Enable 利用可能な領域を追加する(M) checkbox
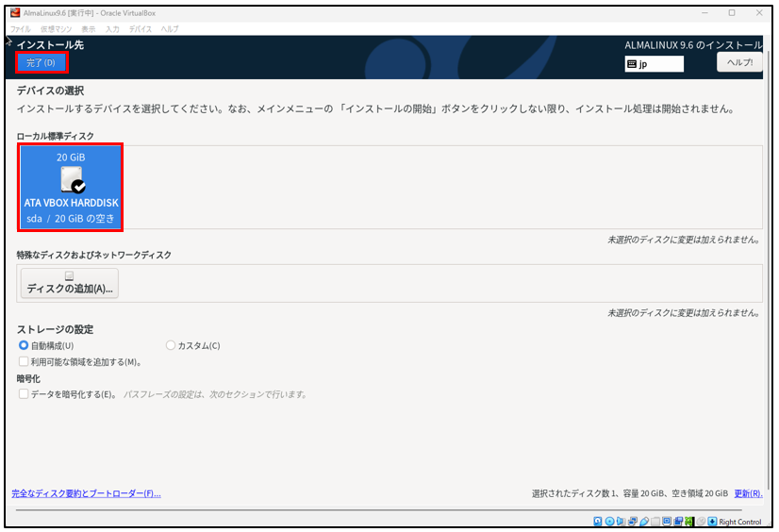779x532 pixels. [24, 361]
